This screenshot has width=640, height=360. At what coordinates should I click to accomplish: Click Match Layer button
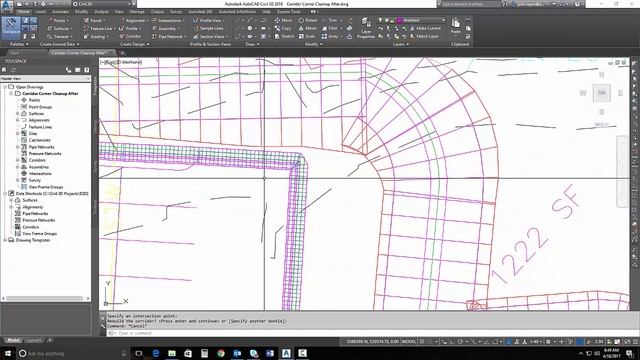[424, 36]
